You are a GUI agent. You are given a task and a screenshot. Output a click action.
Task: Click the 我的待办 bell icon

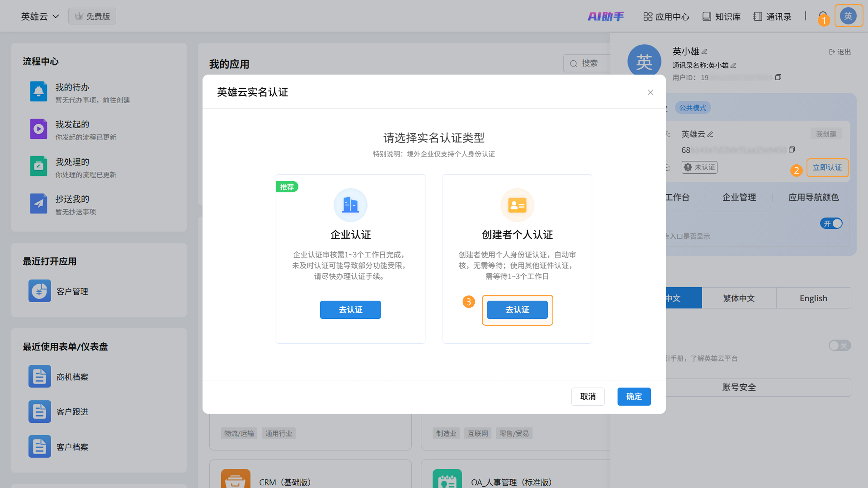(x=38, y=91)
